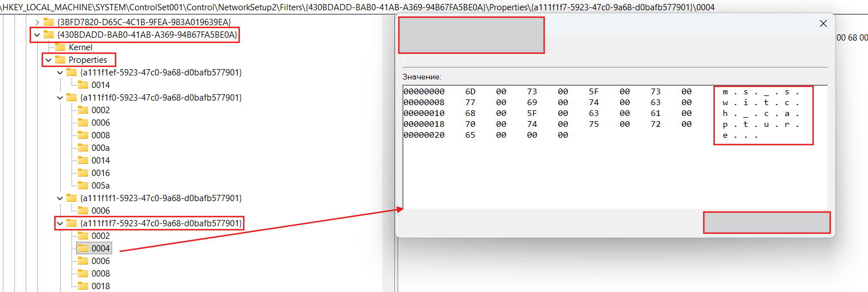868x292 pixels.
Task: Collapse the {a111f1f0-5923-47c0-9a68-d0bafb577901} node
Action: 60,98
